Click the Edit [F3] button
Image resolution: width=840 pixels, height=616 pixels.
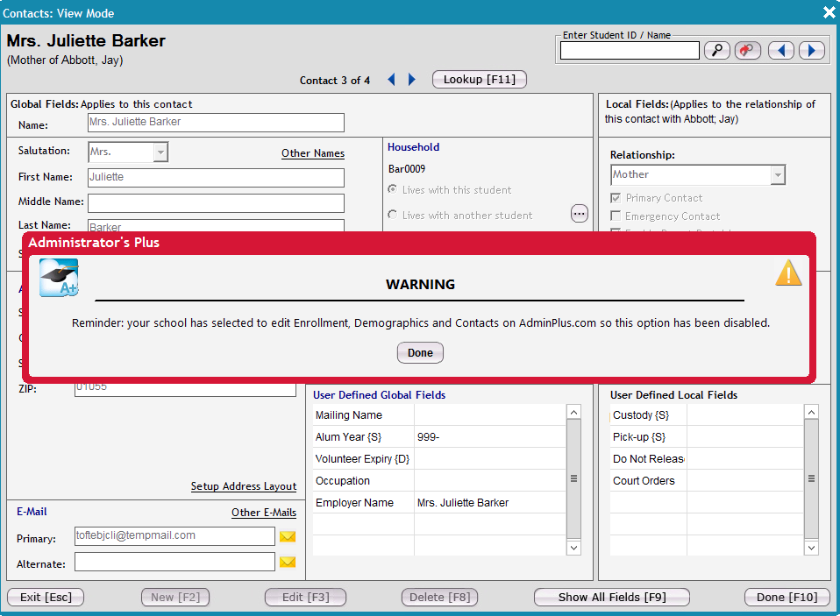(305, 597)
